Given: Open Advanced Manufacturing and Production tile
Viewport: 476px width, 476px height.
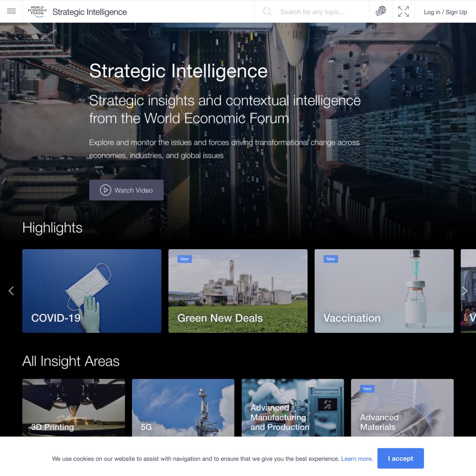Looking at the screenshot, I should [x=292, y=408].
